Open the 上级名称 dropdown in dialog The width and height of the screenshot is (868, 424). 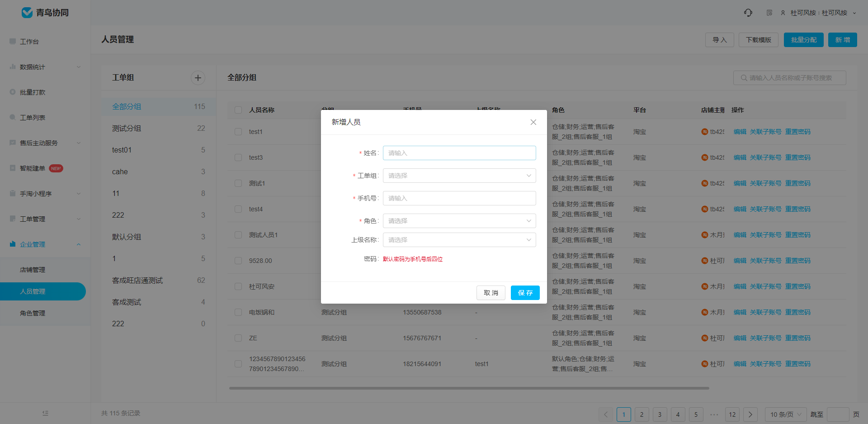point(459,240)
